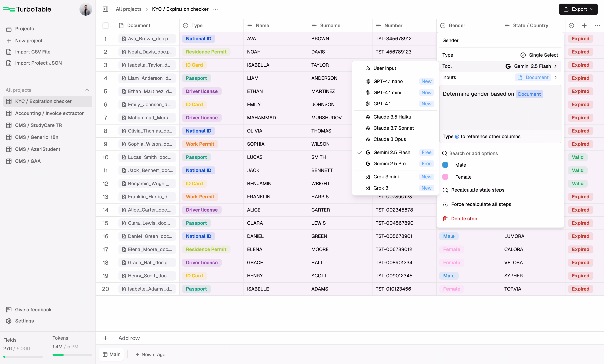
Task: Select CMS / AzeriStudent project
Action: click(48, 149)
